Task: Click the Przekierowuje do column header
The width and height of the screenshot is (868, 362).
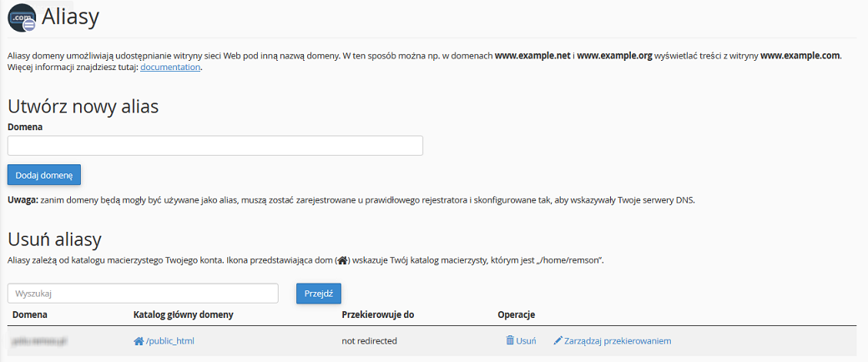Action: [379, 315]
